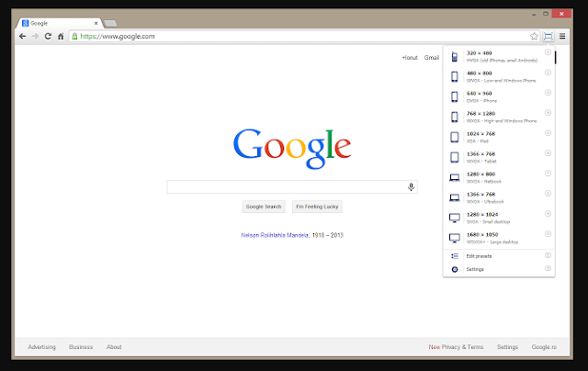Pick the 1366 × 768 Tablet preset
The width and height of the screenshot is (588, 371).
pyautogui.click(x=498, y=158)
